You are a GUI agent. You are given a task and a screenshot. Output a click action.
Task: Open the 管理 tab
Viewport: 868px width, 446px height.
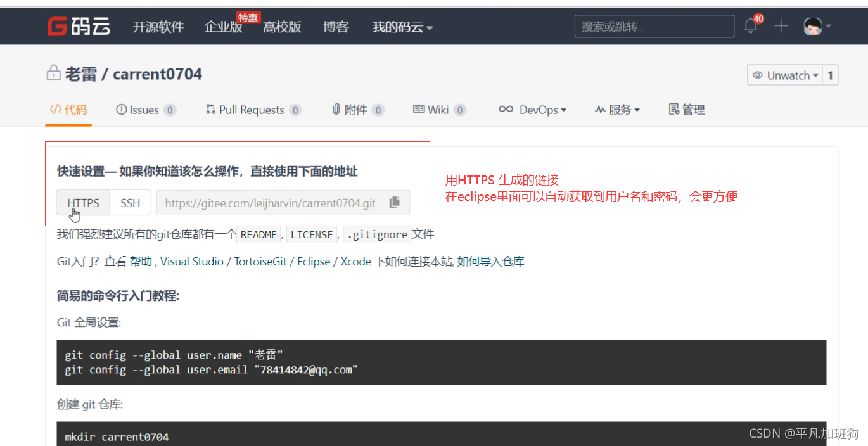[x=687, y=110]
